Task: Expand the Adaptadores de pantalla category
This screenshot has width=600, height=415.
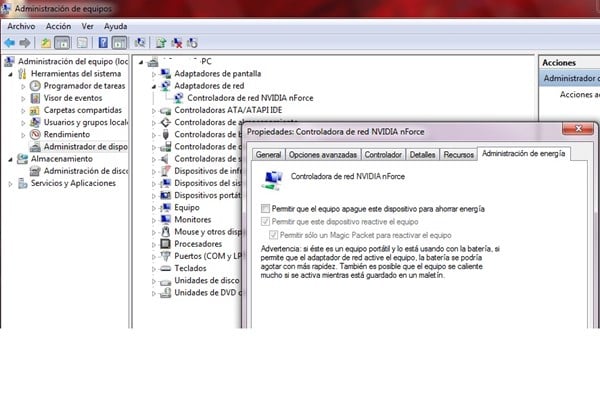Action: point(154,74)
